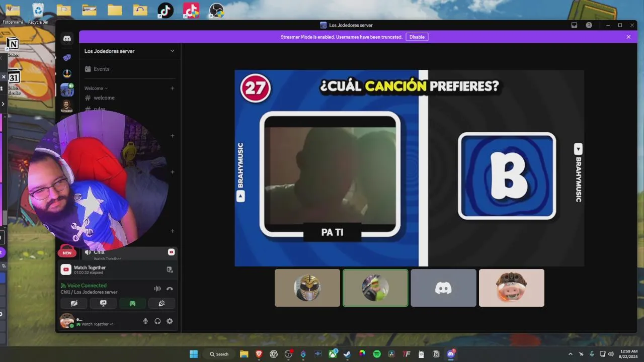Screen dimensions: 644x362
Task: Dismiss the Streamer Mode notice banner
Action: (628, 37)
